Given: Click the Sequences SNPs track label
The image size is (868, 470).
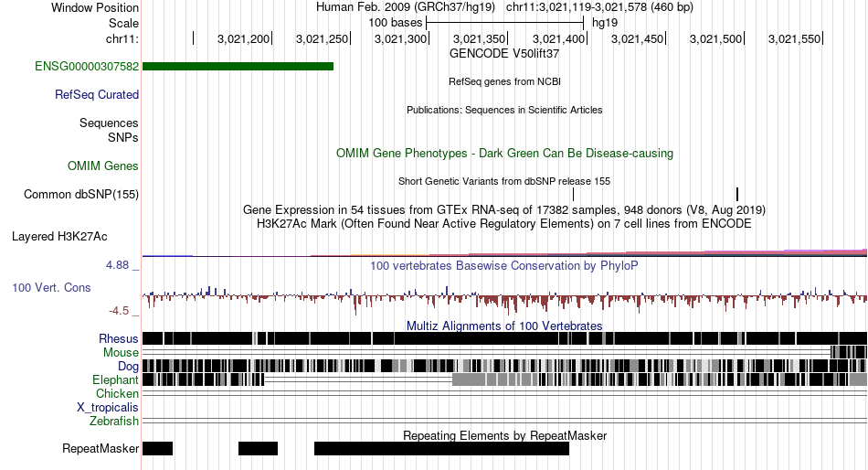Looking at the screenshot, I should point(109,130).
